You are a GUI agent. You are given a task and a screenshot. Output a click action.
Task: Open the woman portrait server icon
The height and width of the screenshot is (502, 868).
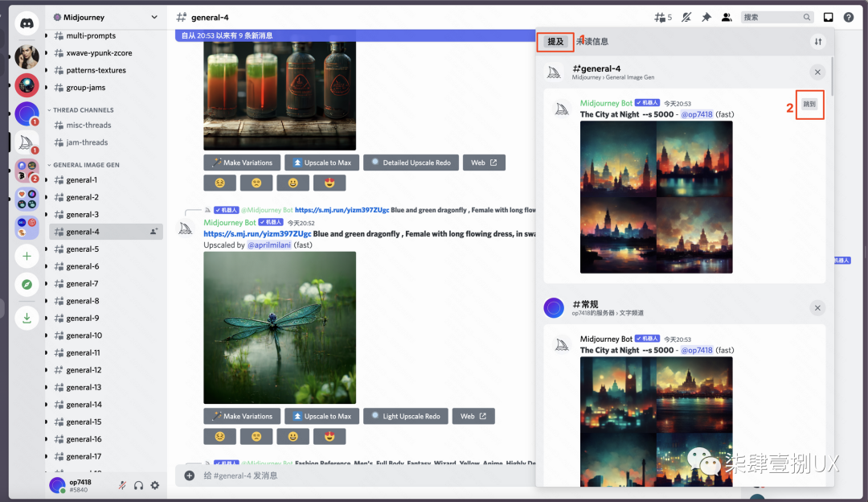tap(27, 57)
